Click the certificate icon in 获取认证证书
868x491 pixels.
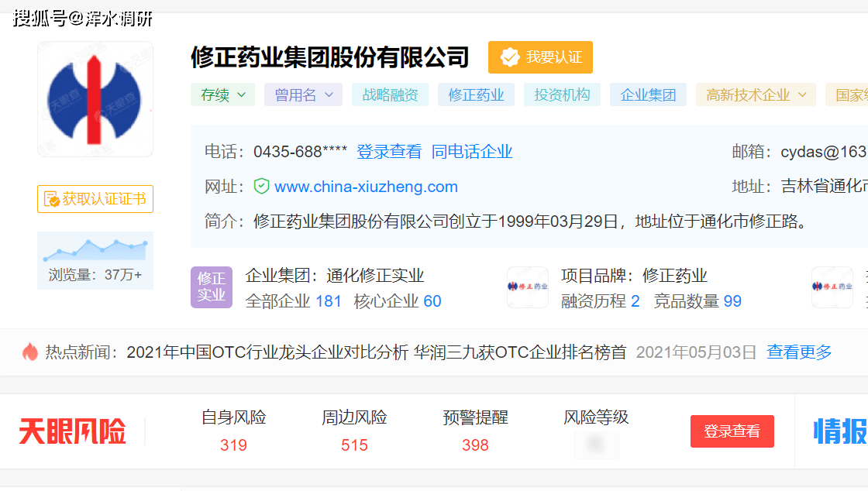(x=51, y=199)
